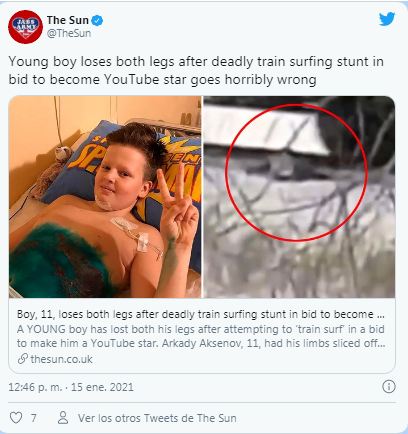
Task: Open the thesun.co.uk link
Action: [61, 359]
